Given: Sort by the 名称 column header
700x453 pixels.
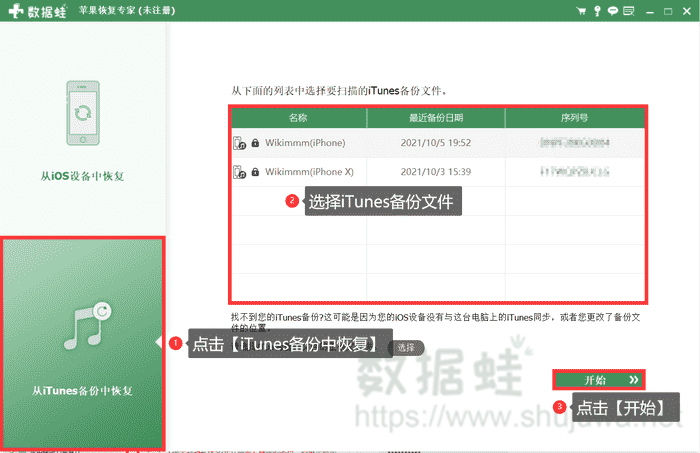Looking at the screenshot, I should [299, 118].
